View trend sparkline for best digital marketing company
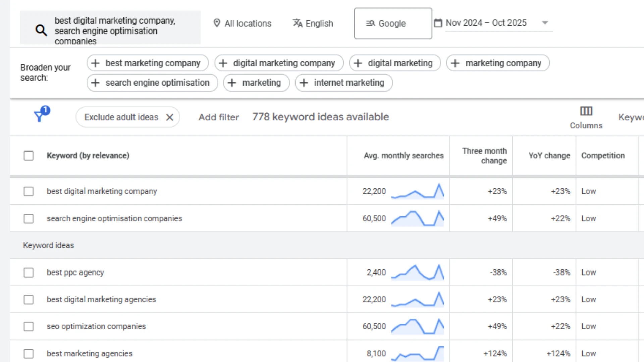 [418, 191]
